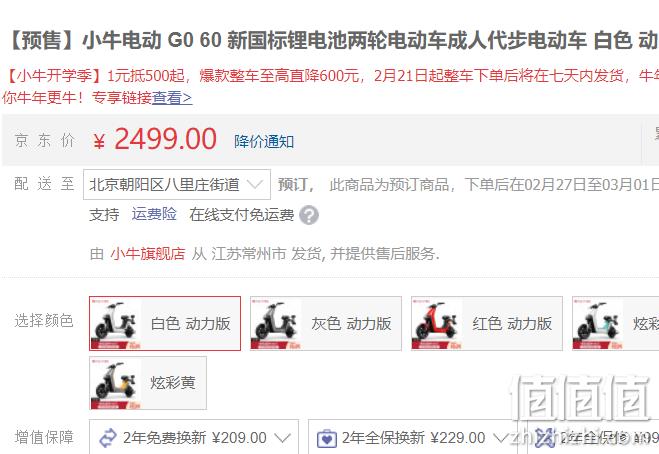Choose the 炫彩黄 color option
The height and width of the screenshot is (454, 659).
tap(148, 383)
